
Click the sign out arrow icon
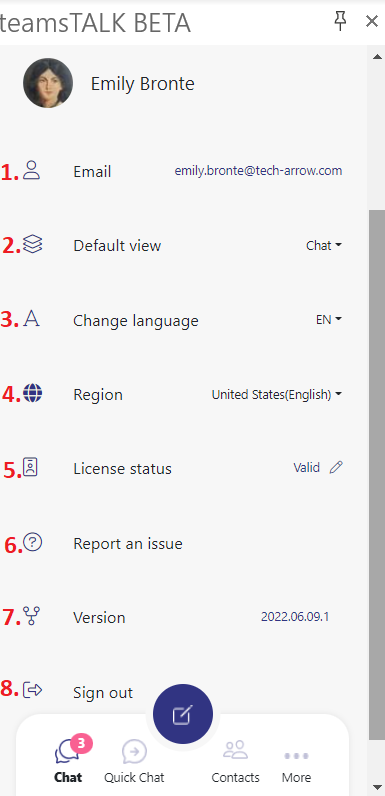(33, 690)
